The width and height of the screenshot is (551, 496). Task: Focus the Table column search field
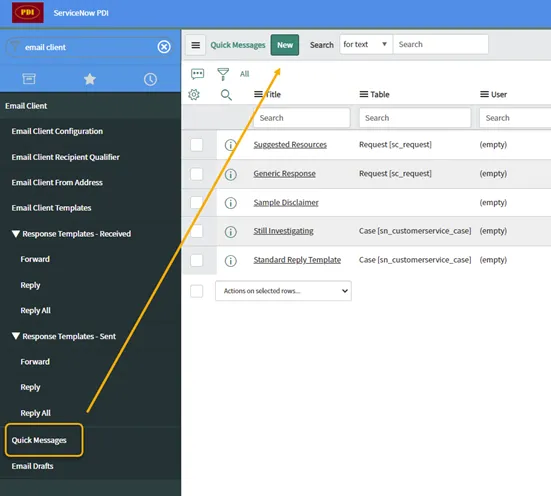click(415, 118)
